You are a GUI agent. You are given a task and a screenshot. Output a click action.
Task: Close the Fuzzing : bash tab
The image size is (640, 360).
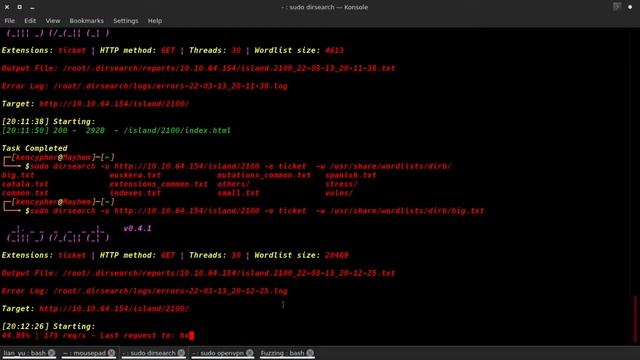(310, 353)
